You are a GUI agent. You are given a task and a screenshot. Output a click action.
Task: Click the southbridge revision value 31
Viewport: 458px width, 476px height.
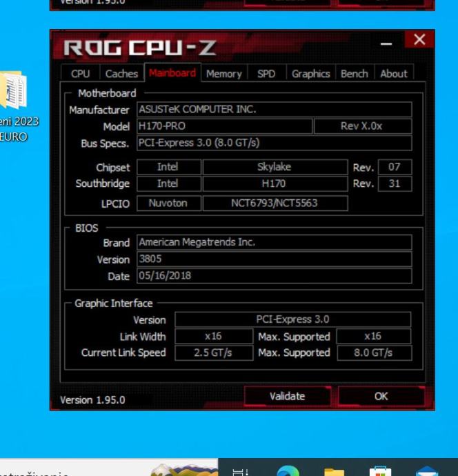click(x=395, y=184)
